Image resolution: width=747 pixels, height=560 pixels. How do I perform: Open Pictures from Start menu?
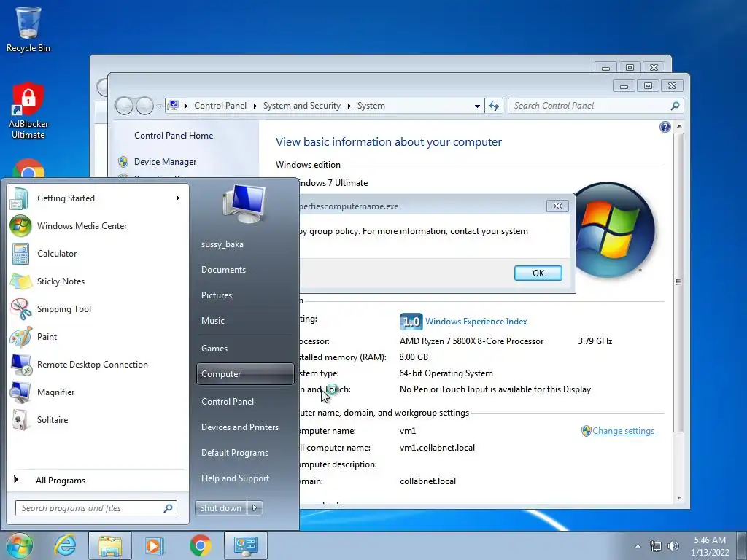pyautogui.click(x=216, y=295)
